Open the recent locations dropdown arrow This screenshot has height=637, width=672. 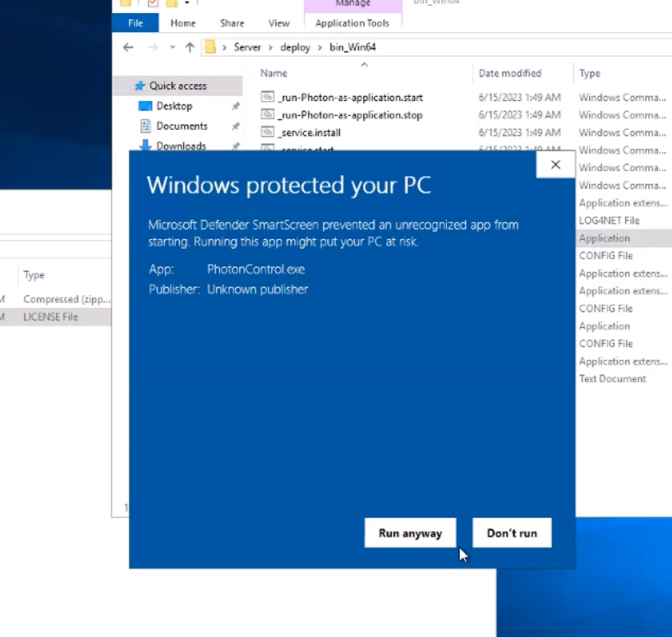[x=173, y=47]
